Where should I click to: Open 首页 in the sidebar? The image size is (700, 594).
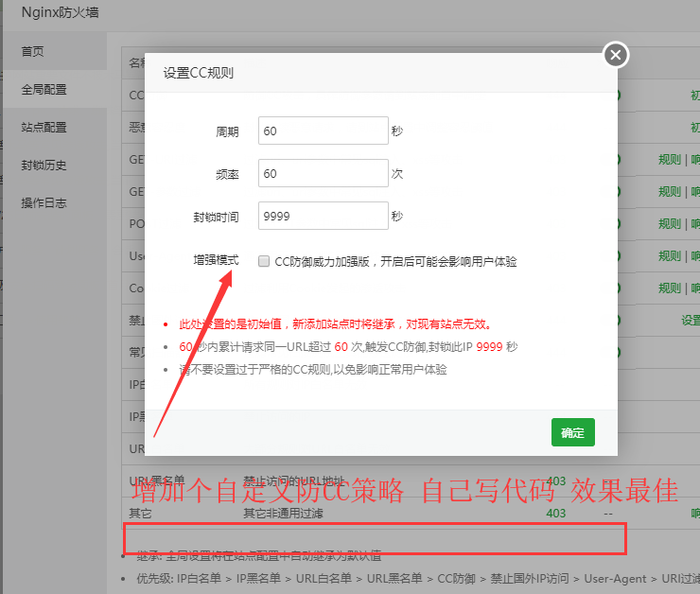coord(32,51)
